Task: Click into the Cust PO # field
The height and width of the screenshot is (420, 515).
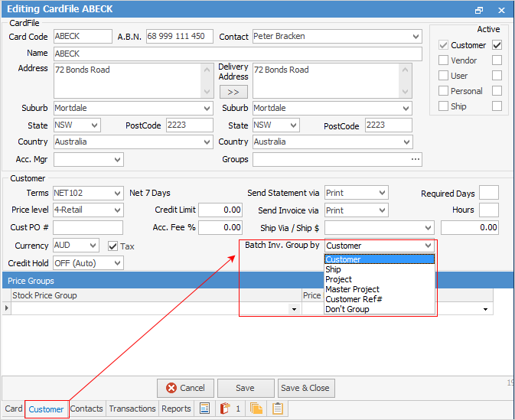Action: 88,227
